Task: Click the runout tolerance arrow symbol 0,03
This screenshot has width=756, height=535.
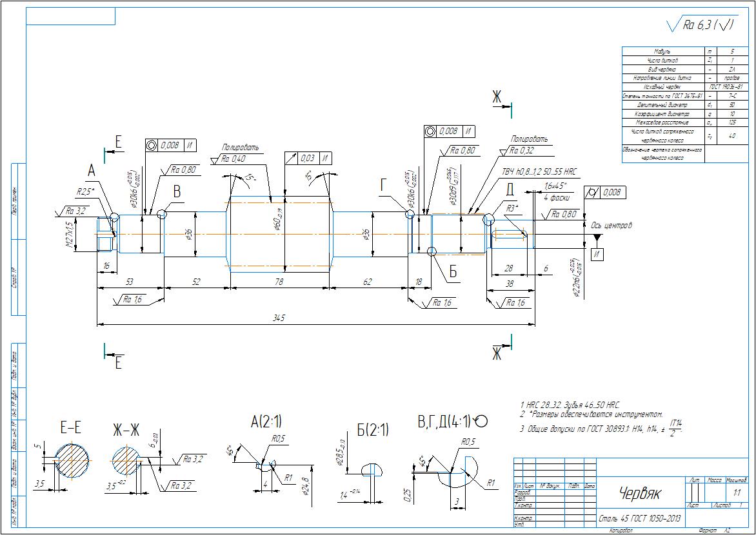Action: 292,158
